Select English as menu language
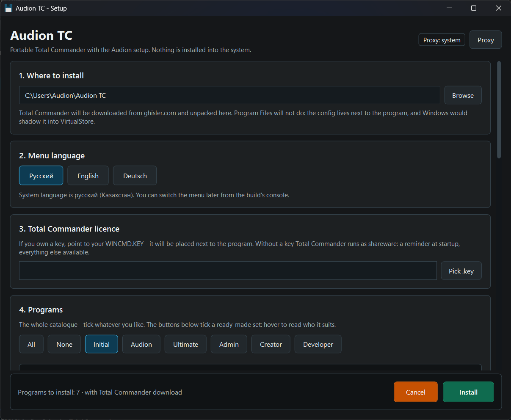 (88, 176)
